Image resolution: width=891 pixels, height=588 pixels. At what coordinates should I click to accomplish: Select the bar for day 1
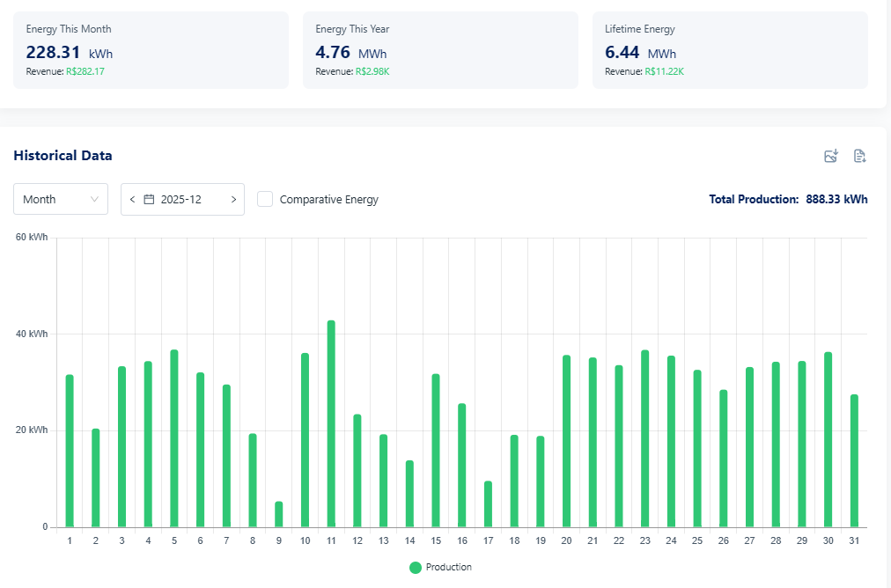tap(70, 451)
